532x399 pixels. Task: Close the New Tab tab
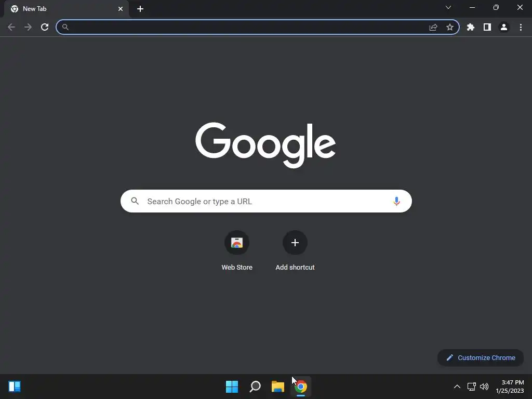121,9
